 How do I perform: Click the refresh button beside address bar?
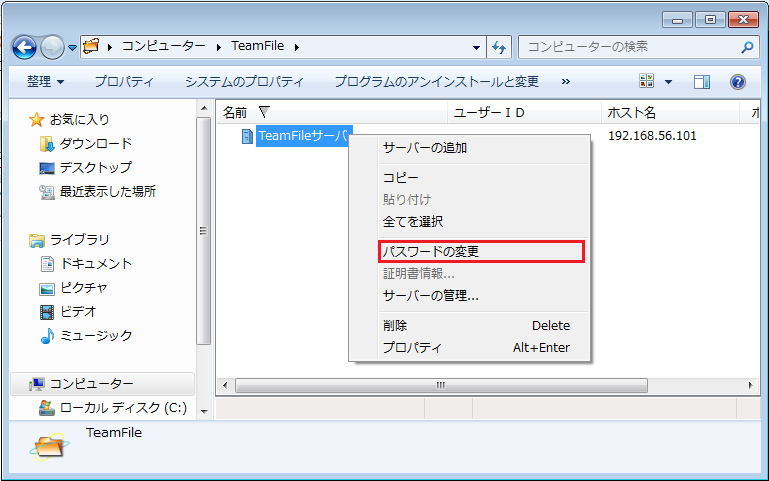click(x=500, y=47)
